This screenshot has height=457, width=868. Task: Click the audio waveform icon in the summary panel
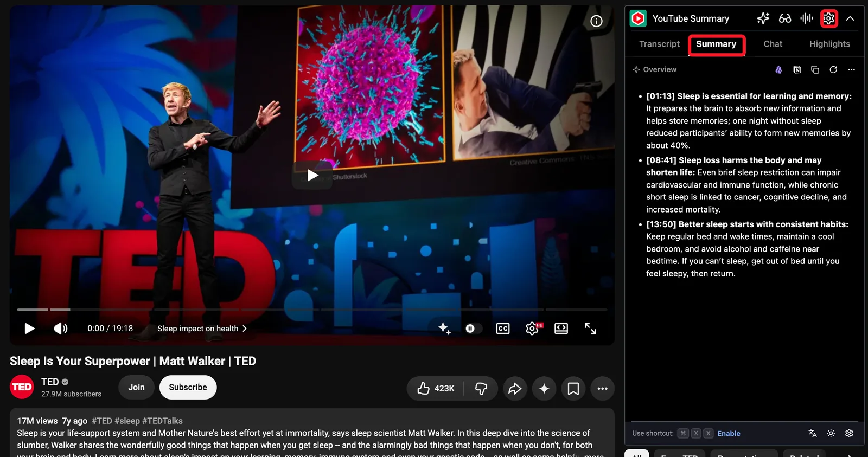point(807,18)
